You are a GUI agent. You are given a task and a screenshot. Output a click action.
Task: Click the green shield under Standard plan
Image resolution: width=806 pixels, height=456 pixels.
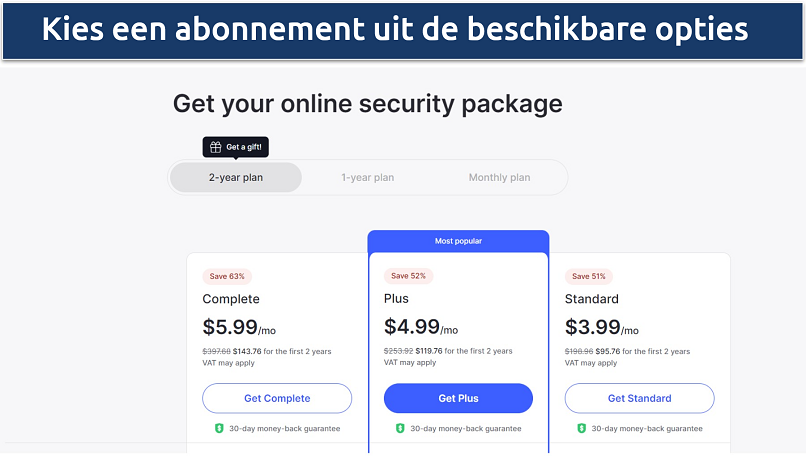point(581,428)
